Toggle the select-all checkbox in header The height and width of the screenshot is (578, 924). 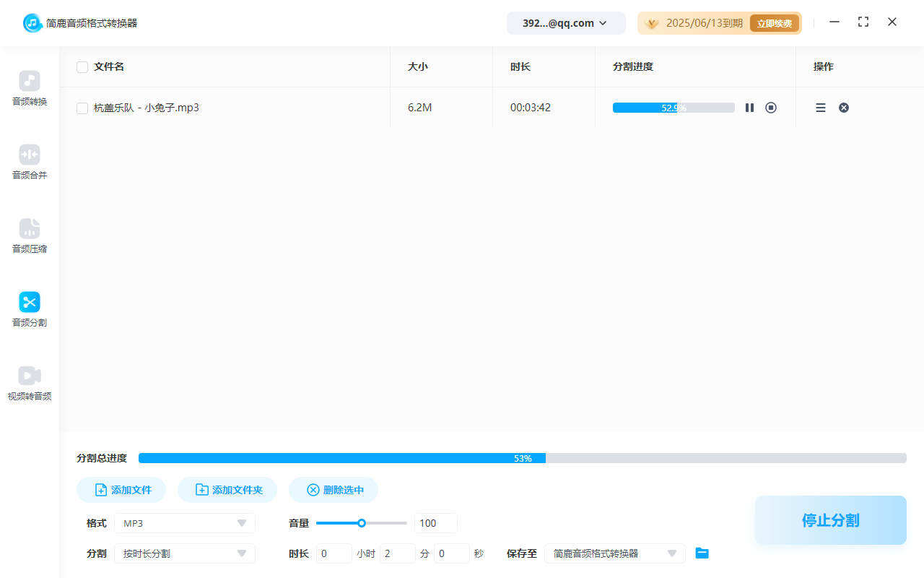click(x=82, y=66)
